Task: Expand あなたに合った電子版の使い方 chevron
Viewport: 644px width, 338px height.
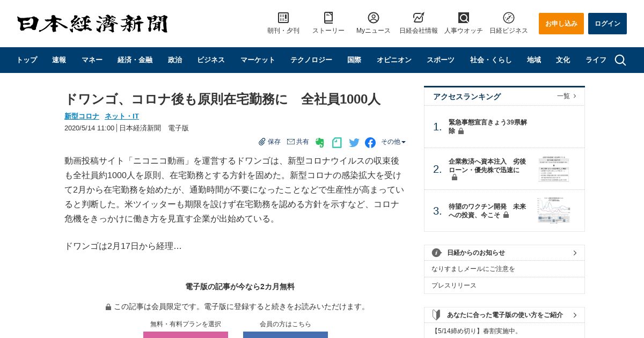Action: (575, 315)
